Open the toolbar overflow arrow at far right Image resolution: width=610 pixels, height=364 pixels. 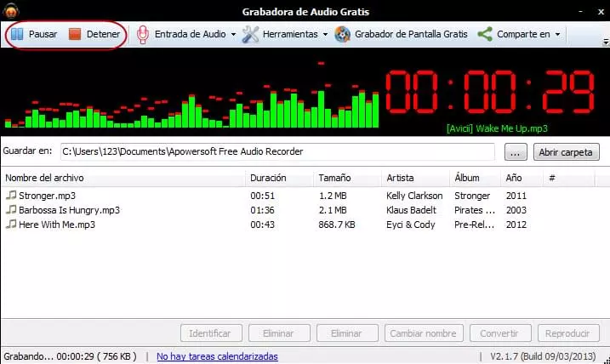tap(605, 42)
